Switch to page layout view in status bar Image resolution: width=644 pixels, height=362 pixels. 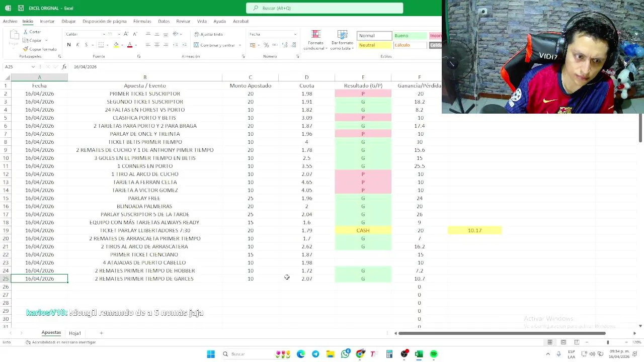[x=563, y=342]
